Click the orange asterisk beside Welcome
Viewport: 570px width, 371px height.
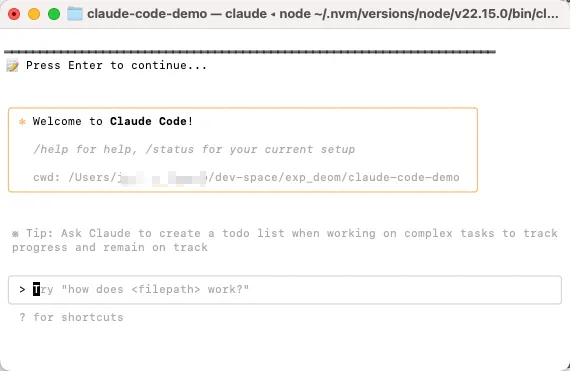tap(22, 121)
